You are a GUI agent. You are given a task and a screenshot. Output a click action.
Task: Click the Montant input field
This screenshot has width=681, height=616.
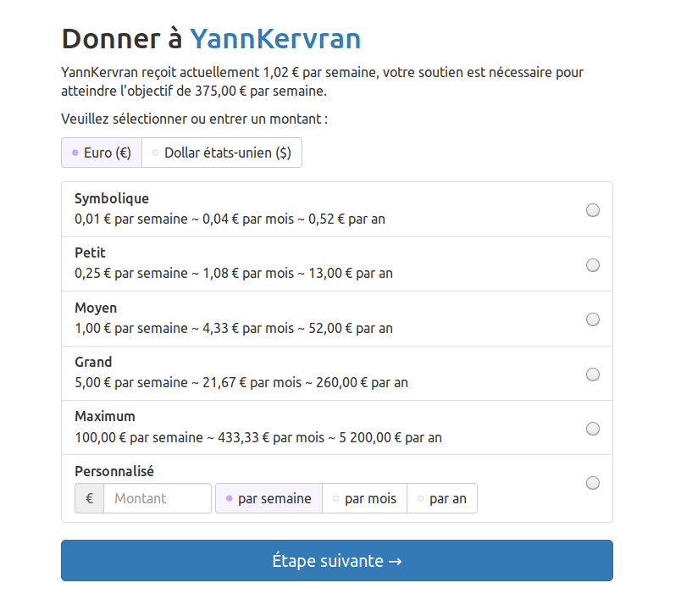tap(157, 498)
